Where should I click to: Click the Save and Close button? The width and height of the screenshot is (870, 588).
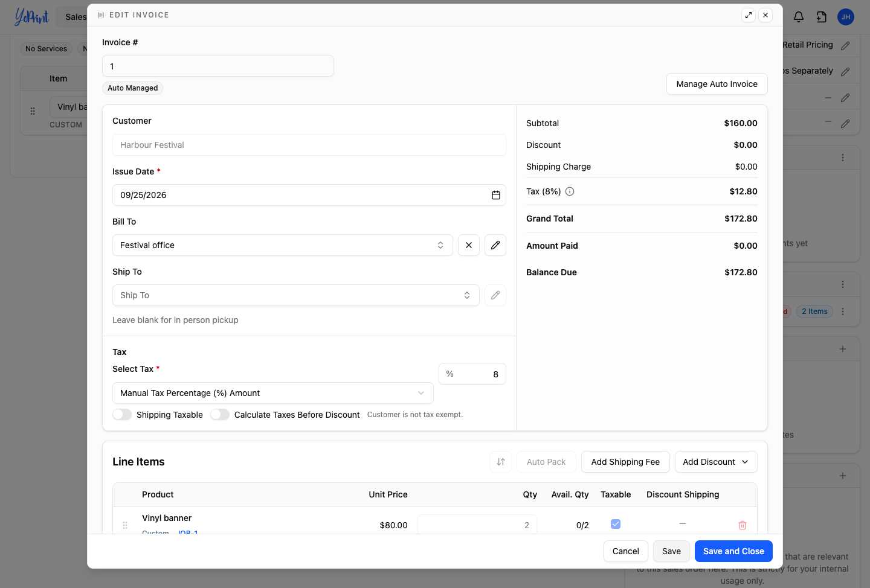733,551
